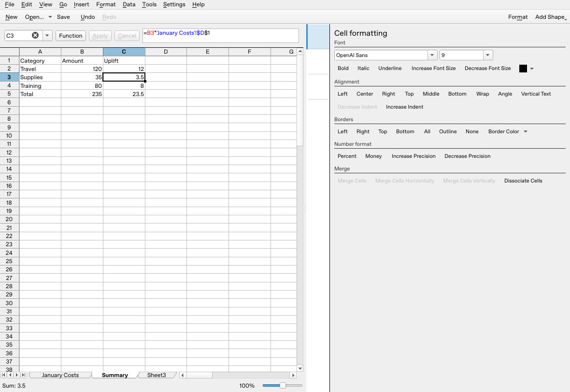This screenshot has width=570, height=392.
Task: Switch to the Sheet3 tab
Action: coord(157,375)
